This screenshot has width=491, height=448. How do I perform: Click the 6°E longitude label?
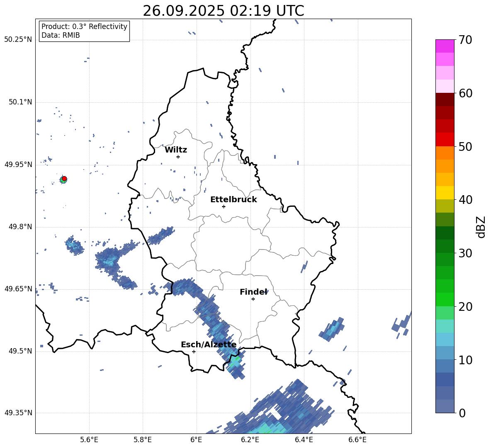(x=196, y=440)
